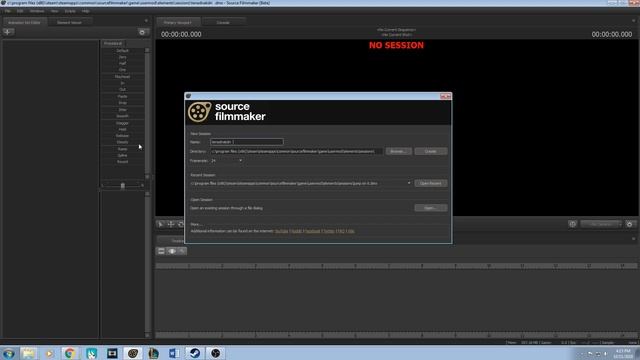Switch timeline to Motion Editor mode

click(172, 251)
